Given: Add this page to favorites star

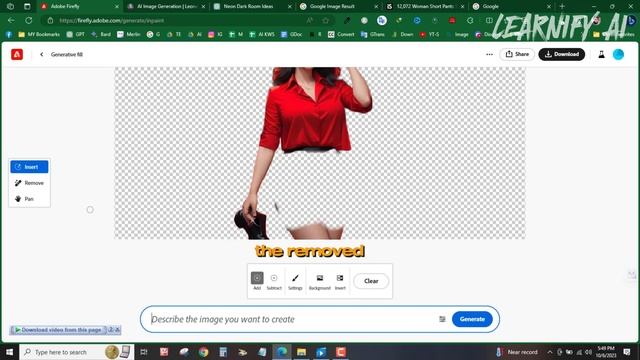Looking at the screenshot, I should coord(325,20).
